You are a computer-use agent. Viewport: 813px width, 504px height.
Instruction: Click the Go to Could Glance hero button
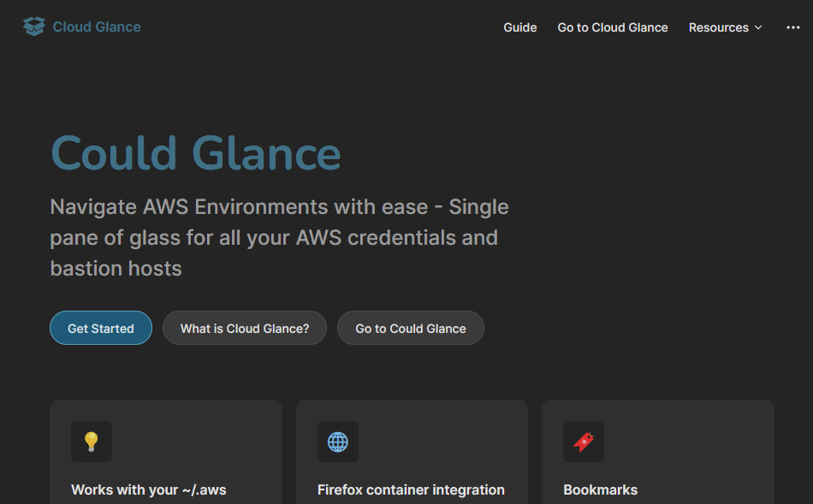click(410, 328)
